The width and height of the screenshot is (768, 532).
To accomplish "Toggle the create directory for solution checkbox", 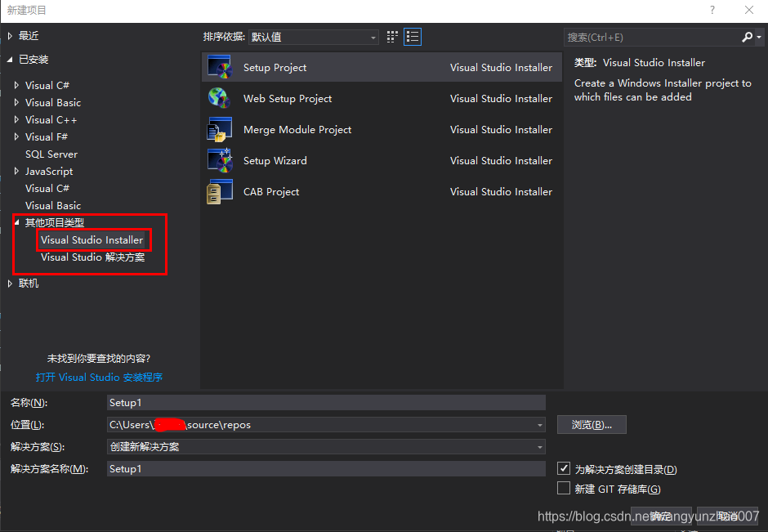I will [564, 468].
